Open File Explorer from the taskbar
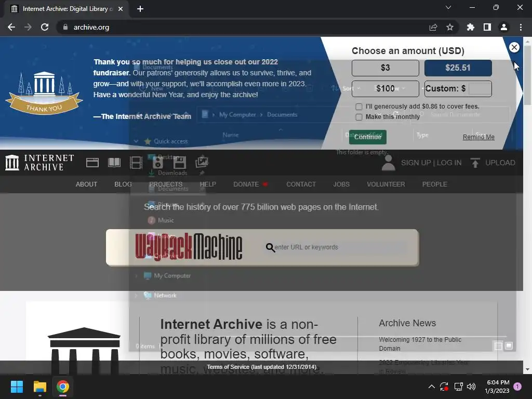 (x=39, y=387)
